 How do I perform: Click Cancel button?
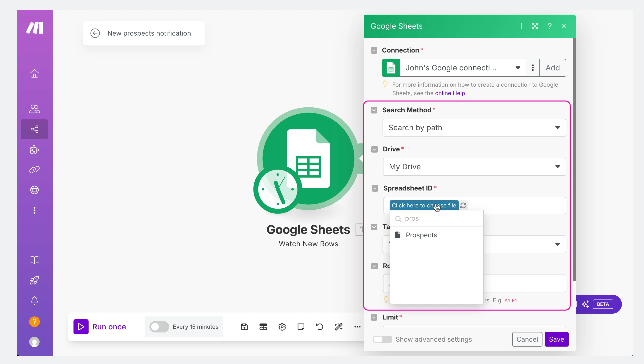(527, 339)
